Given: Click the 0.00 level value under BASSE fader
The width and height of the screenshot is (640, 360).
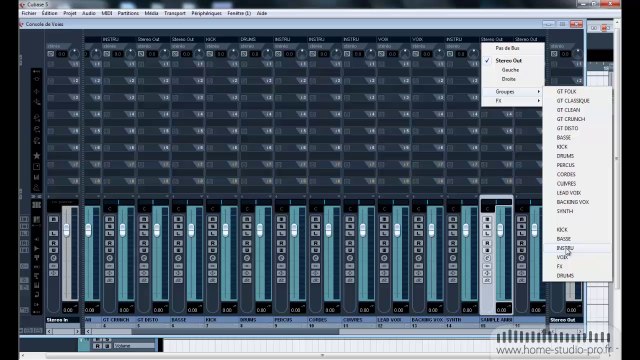Looking at the screenshot, I should click(x=193, y=310).
